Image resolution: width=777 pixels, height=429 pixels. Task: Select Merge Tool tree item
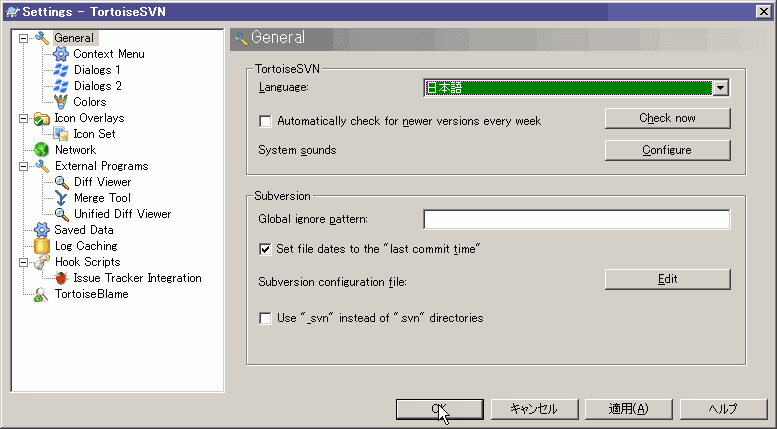[x=102, y=198]
